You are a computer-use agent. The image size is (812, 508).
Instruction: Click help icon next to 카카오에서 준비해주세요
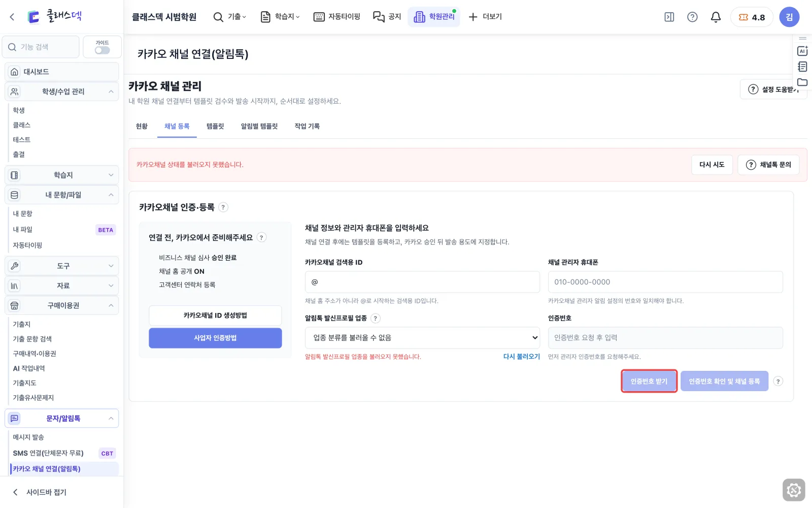[x=261, y=237]
